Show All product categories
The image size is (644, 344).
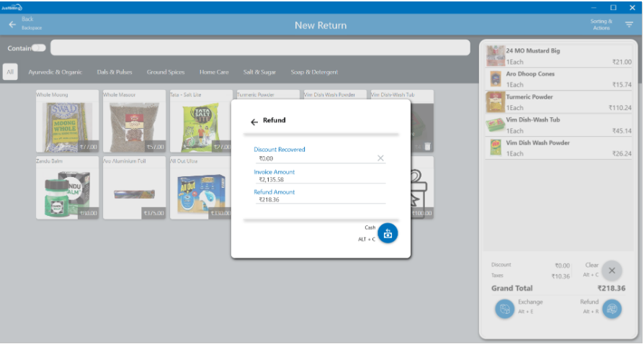[x=11, y=72]
